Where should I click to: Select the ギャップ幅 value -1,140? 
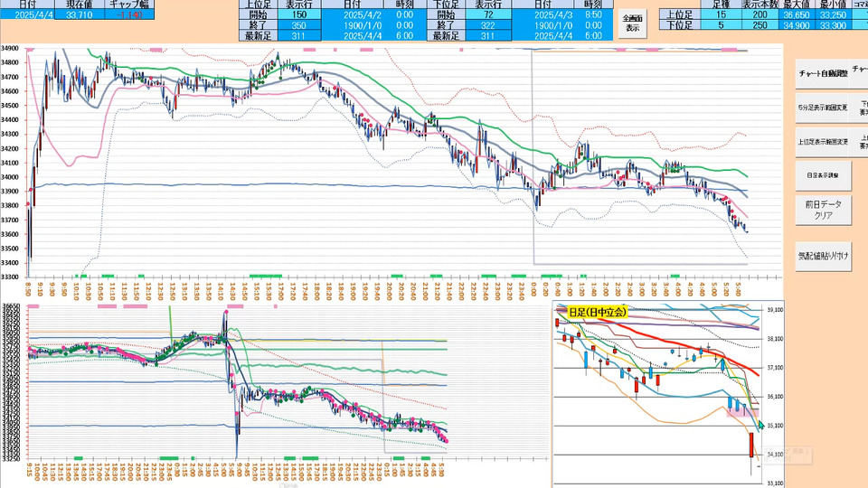129,15
